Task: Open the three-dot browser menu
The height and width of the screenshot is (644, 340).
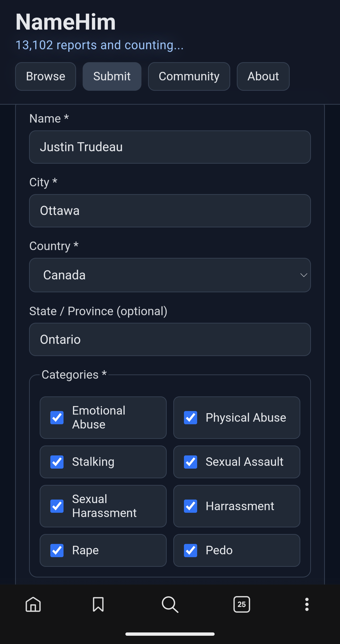Action: click(x=307, y=605)
